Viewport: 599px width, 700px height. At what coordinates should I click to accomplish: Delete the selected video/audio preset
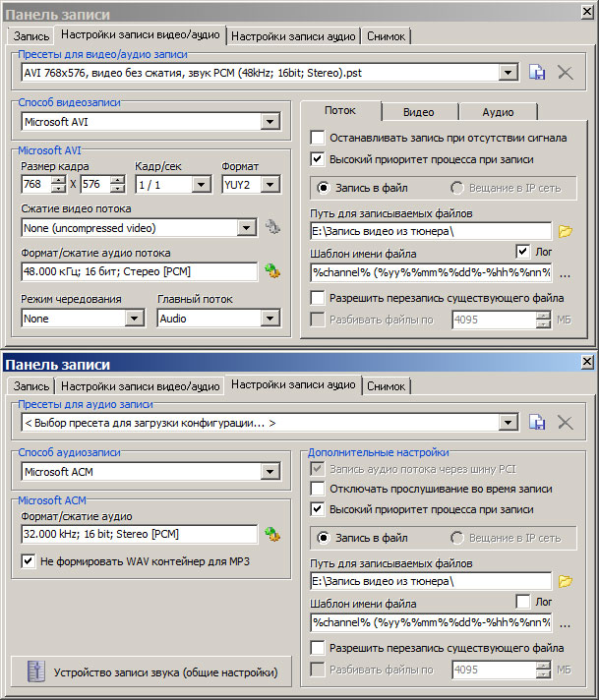(x=566, y=72)
